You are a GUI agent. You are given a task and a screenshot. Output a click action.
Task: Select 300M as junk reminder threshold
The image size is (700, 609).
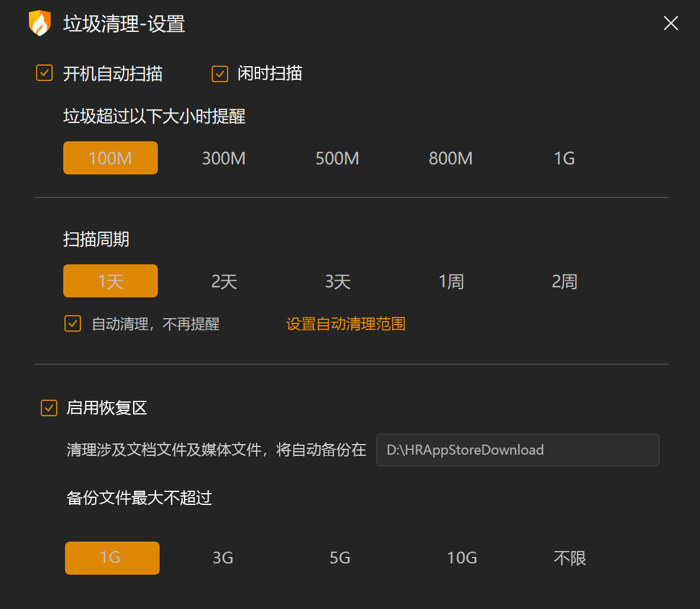(223, 158)
